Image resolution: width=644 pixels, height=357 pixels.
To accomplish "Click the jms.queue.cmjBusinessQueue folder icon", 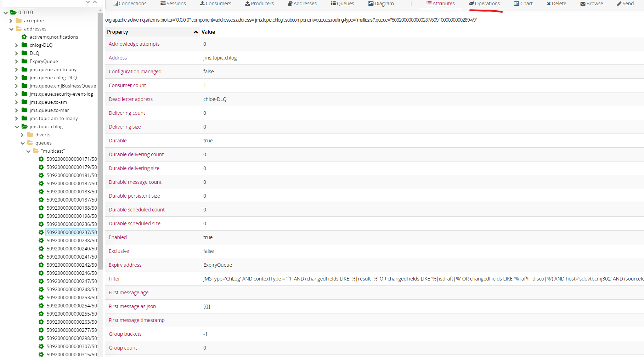I will pyautogui.click(x=24, y=85).
